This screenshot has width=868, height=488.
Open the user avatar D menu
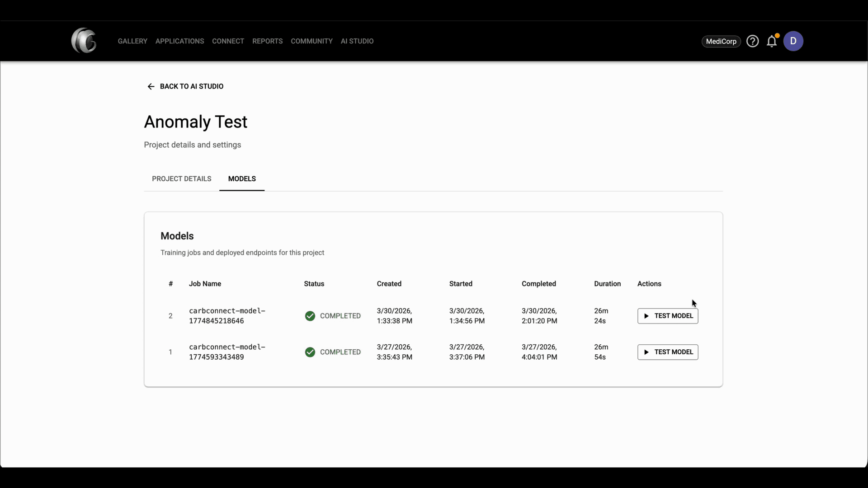tap(793, 41)
